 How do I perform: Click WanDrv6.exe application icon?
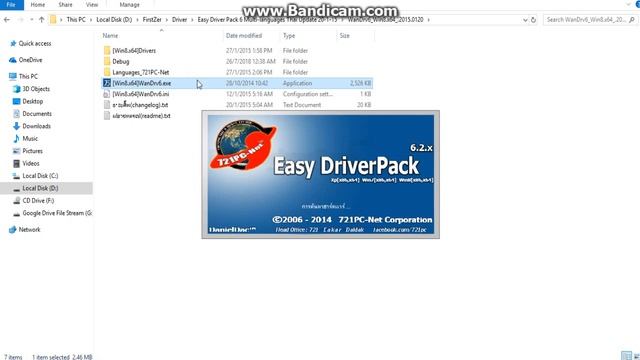[x=107, y=83]
